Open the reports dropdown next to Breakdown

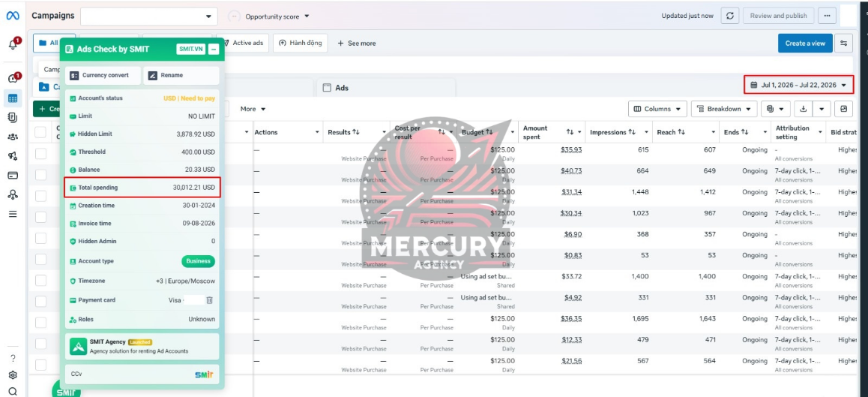[776, 109]
